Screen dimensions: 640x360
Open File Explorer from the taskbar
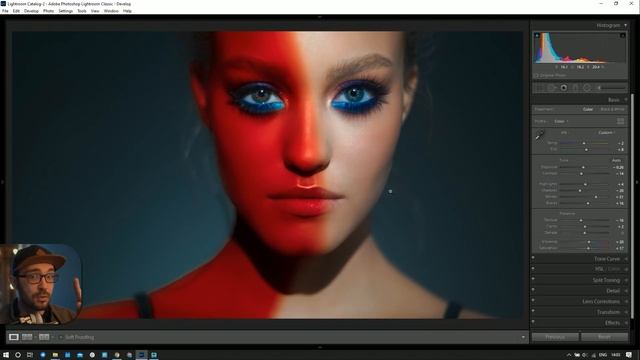coord(55,355)
